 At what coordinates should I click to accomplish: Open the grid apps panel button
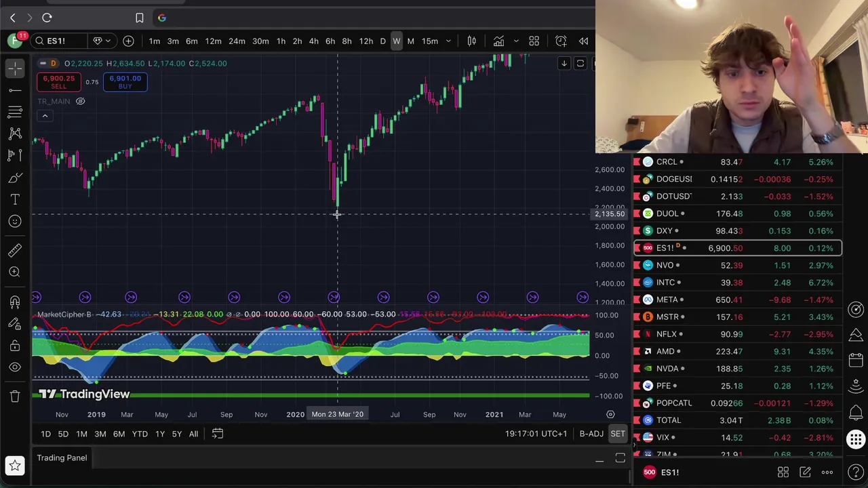point(856,439)
